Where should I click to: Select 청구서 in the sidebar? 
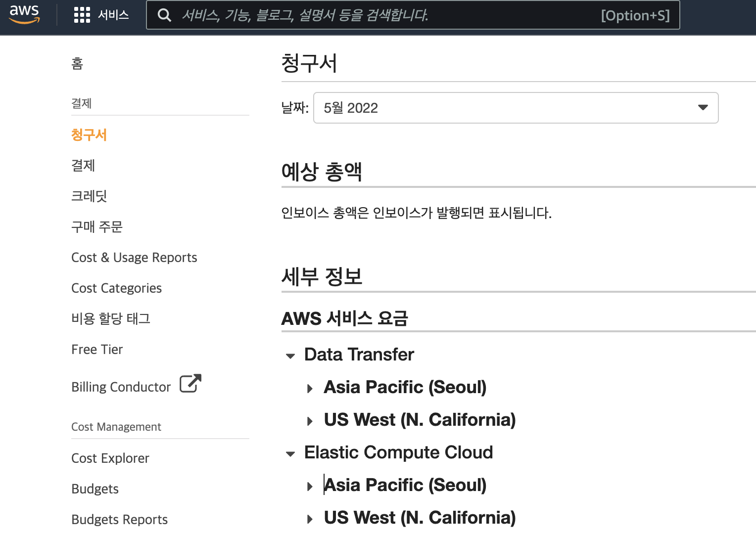tap(89, 135)
